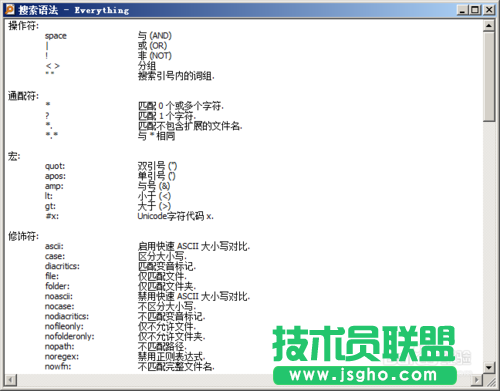
Task: Click the noascii: modifier entry
Action: pos(59,296)
